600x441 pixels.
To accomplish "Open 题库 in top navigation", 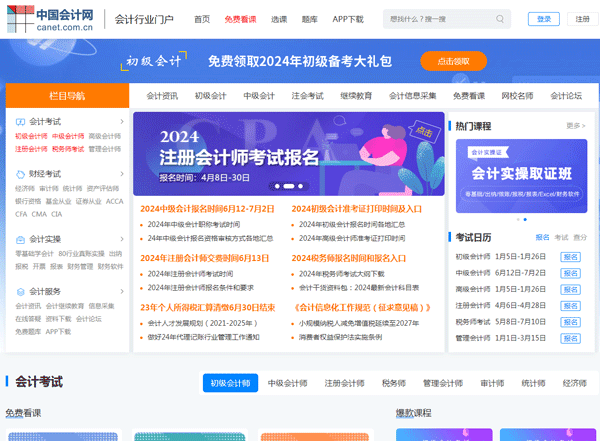I will pyautogui.click(x=310, y=19).
